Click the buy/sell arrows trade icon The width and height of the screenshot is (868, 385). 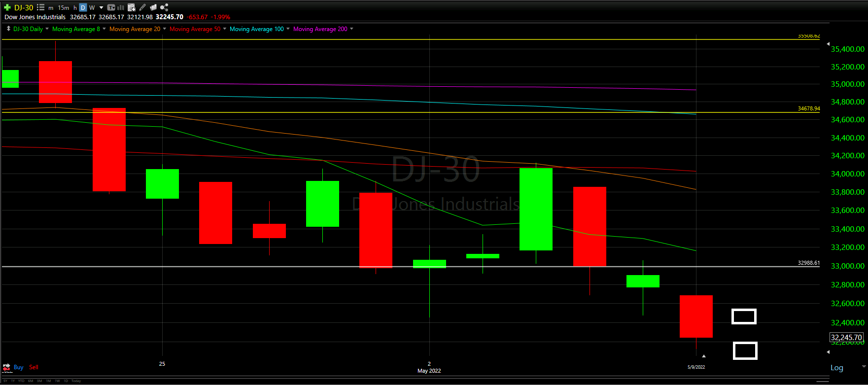pos(6,367)
